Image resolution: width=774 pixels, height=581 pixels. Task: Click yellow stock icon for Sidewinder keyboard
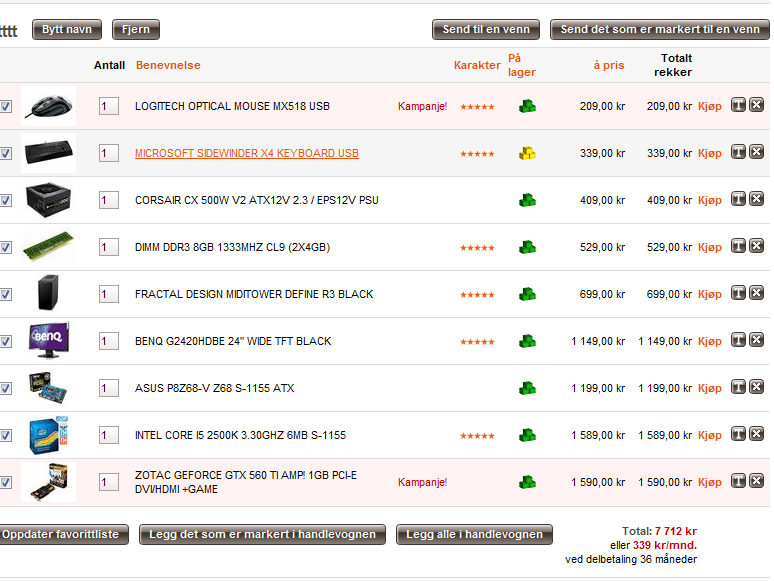pos(527,153)
